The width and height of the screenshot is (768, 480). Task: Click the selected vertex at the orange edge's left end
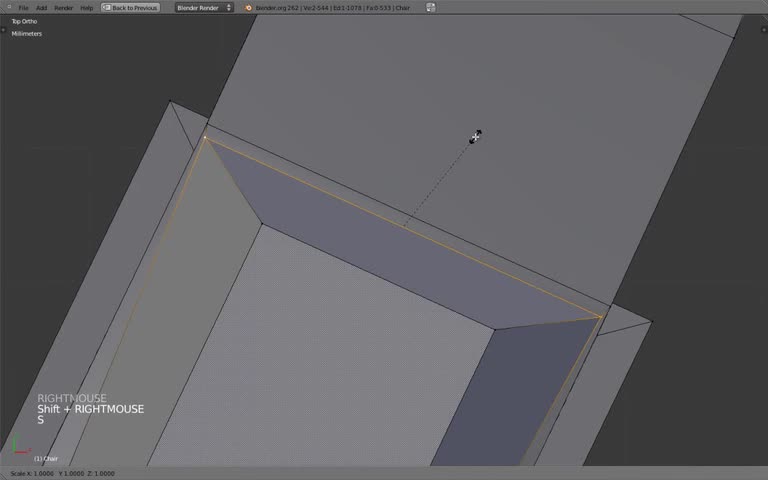205,138
